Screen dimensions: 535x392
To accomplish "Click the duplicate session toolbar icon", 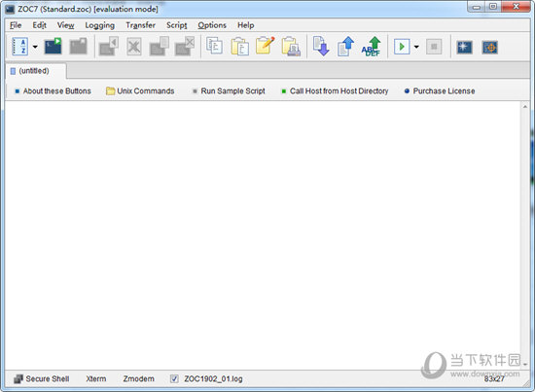I will [159, 46].
